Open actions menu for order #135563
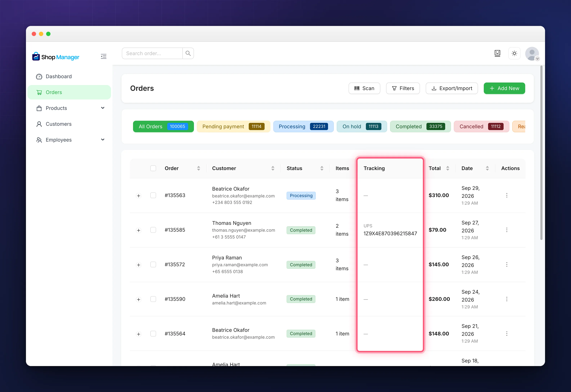Viewport: 571px width, 392px height. tap(507, 195)
